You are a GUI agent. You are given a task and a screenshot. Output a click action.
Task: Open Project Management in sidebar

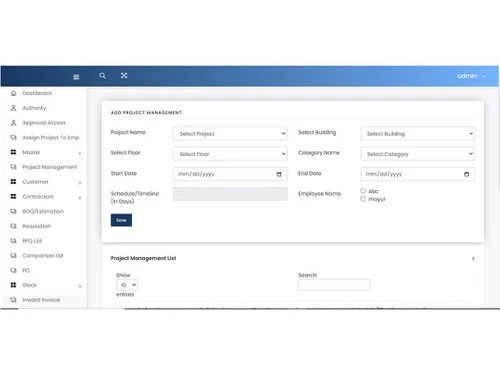(x=50, y=167)
